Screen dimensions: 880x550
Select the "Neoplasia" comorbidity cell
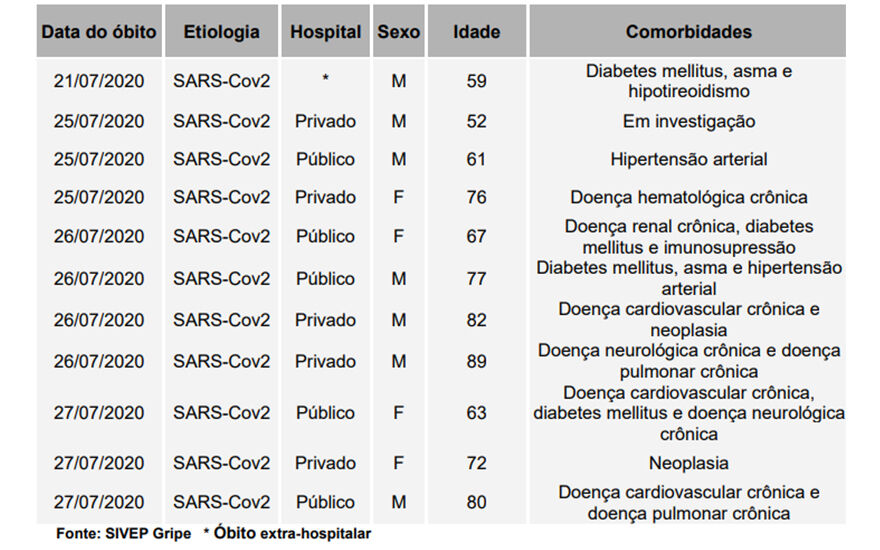(689, 463)
